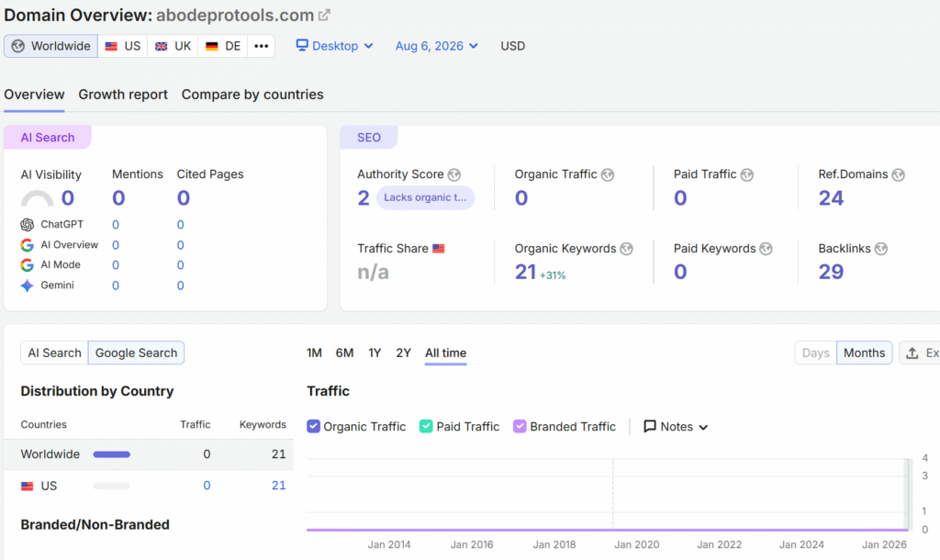Click the globe icon next to Ref.Domains
Image resolution: width=940 pixels, height=560 pixels.
[898, 175]
